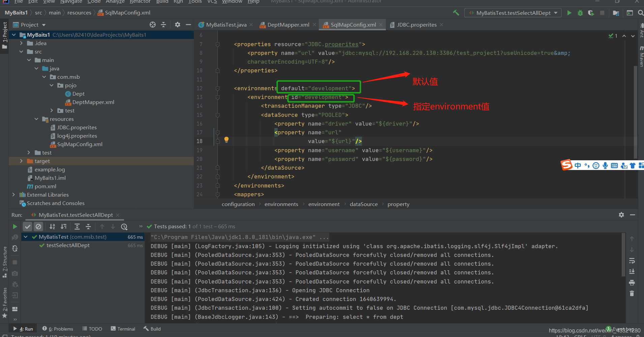Open the Project Structure icon
644x337 pixels.
pos(616,13)
